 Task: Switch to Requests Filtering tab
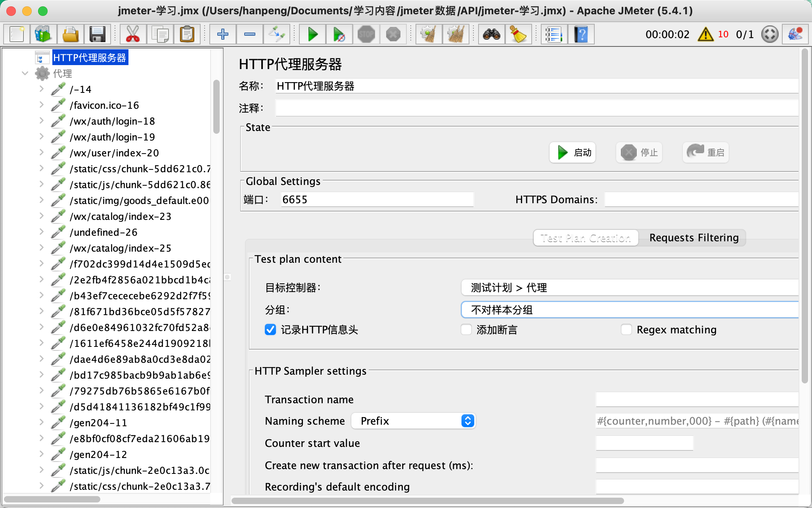pos(693,238)
